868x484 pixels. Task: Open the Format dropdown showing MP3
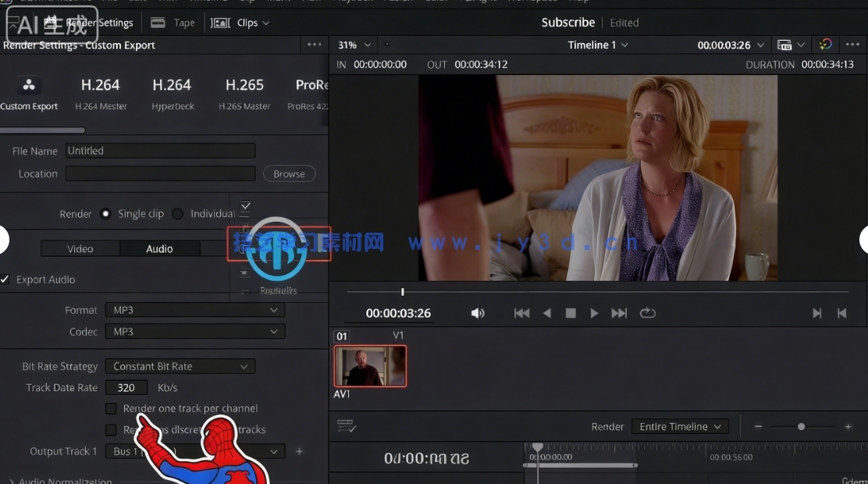tap(194, 310)
